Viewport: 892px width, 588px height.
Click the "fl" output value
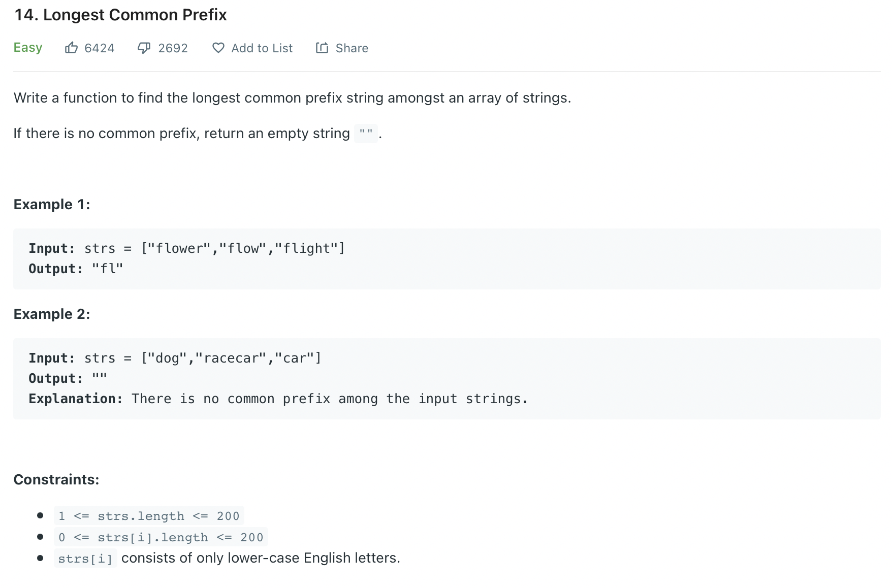click(108, 269)
